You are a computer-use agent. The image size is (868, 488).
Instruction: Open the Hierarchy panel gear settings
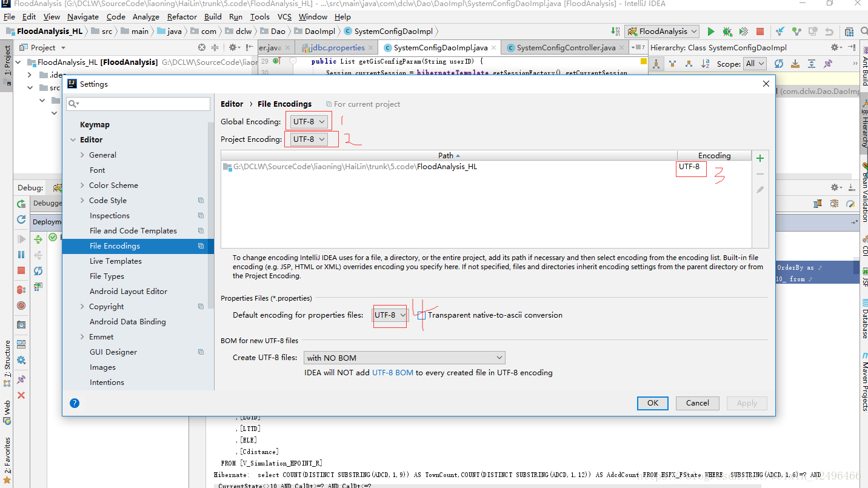[x=836, y=47]
